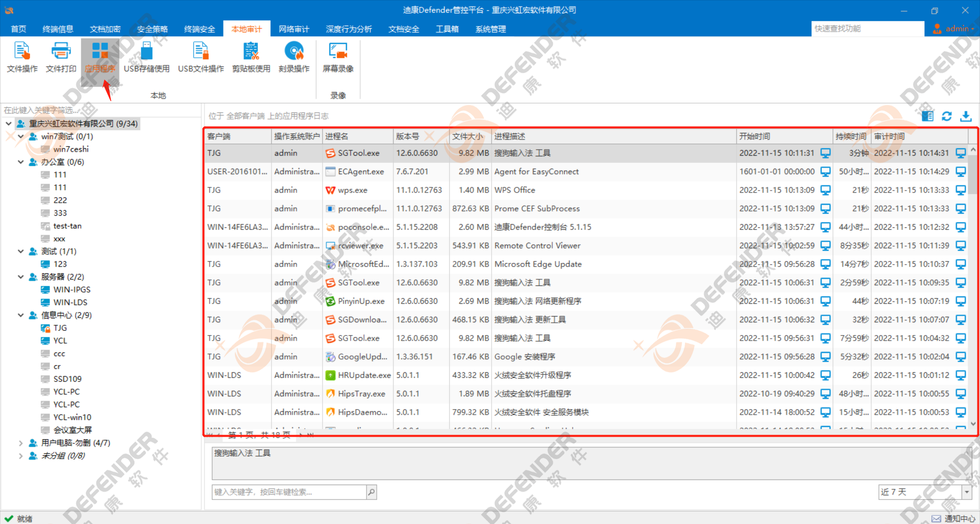Image resolution: width=980 pixels, height=524 pixels.
Task: Switch to 深度行为分析 tab
Action: (x=349, y=29)
